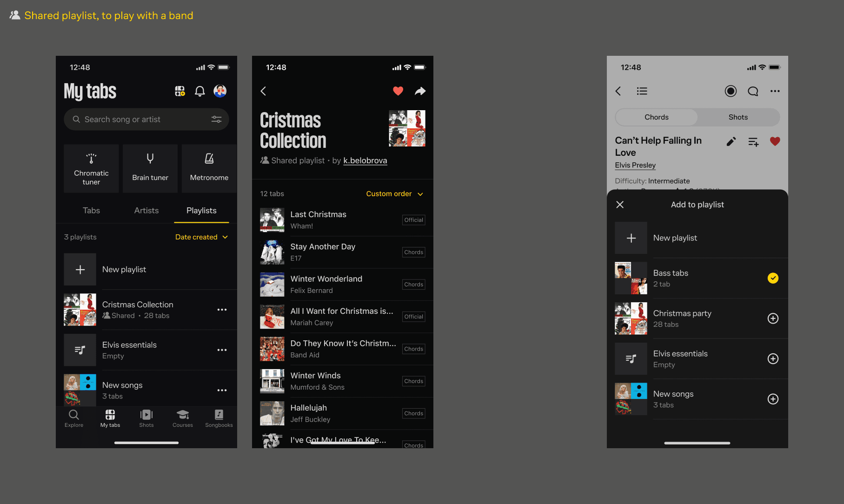
Task: Launch the Metronome tool
Action: 209,168
